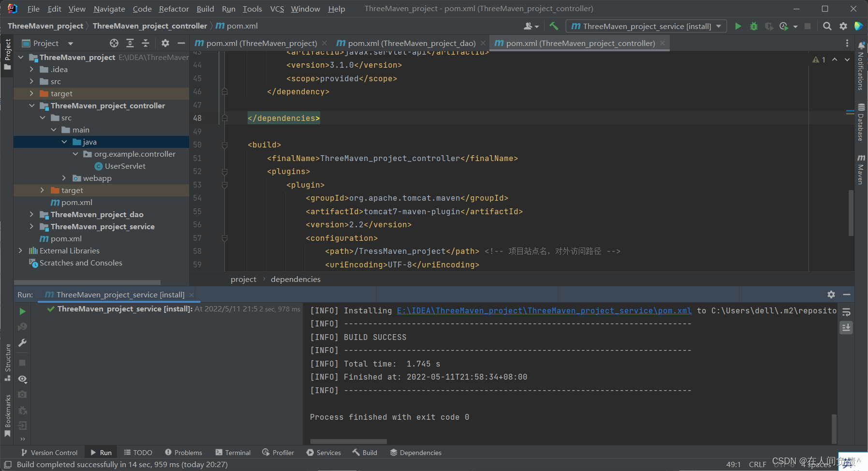Expand All in Project panel toolbar
This screenshot has width=868, height=471.
point(130,43)
